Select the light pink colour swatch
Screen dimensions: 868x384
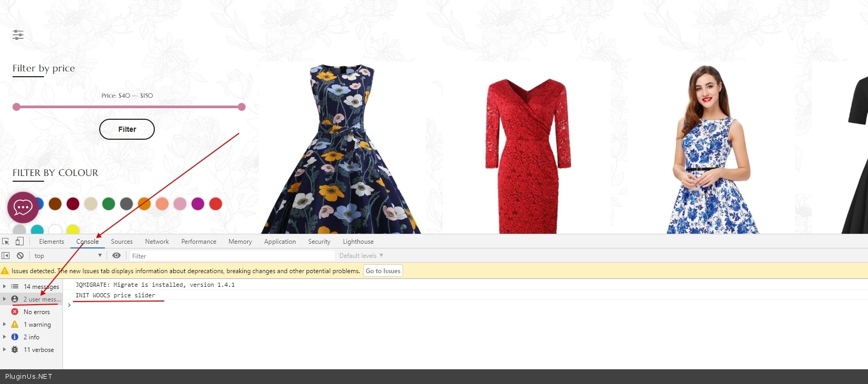(x=180, y=204)
